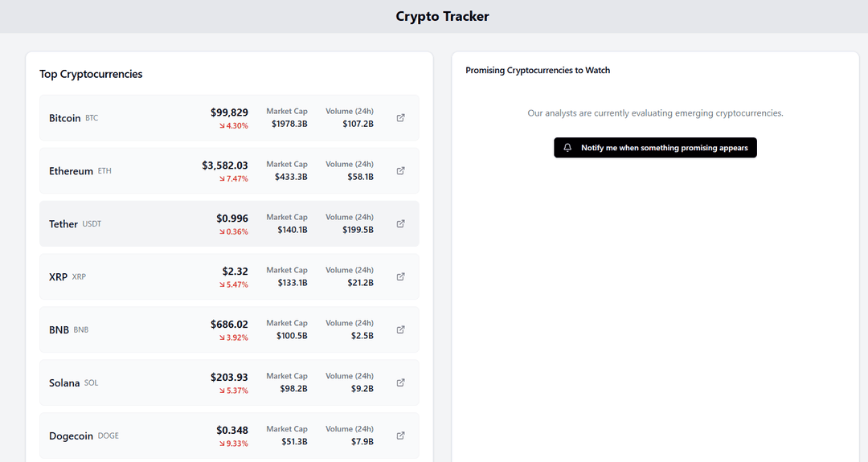Click the ETH ticker symbol
Image resolution: width=868 pixels, height=462 pixels.
[x=104, y=171]
